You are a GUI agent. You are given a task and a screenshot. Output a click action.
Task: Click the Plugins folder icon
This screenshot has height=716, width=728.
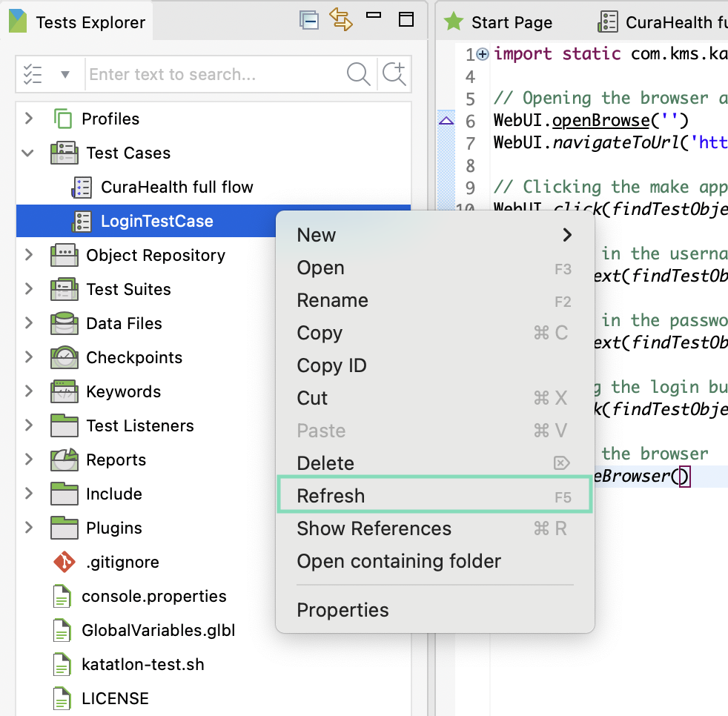tap(64, 528)
